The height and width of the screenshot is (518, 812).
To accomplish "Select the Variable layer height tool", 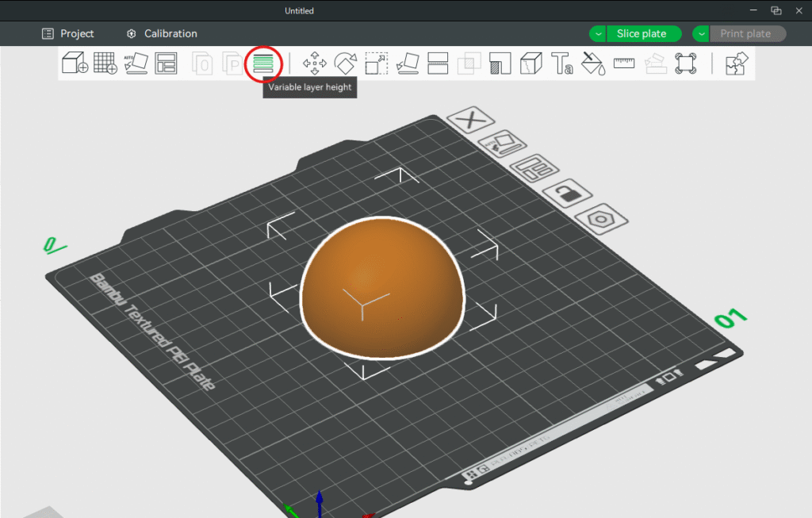I will pos(263,63).
